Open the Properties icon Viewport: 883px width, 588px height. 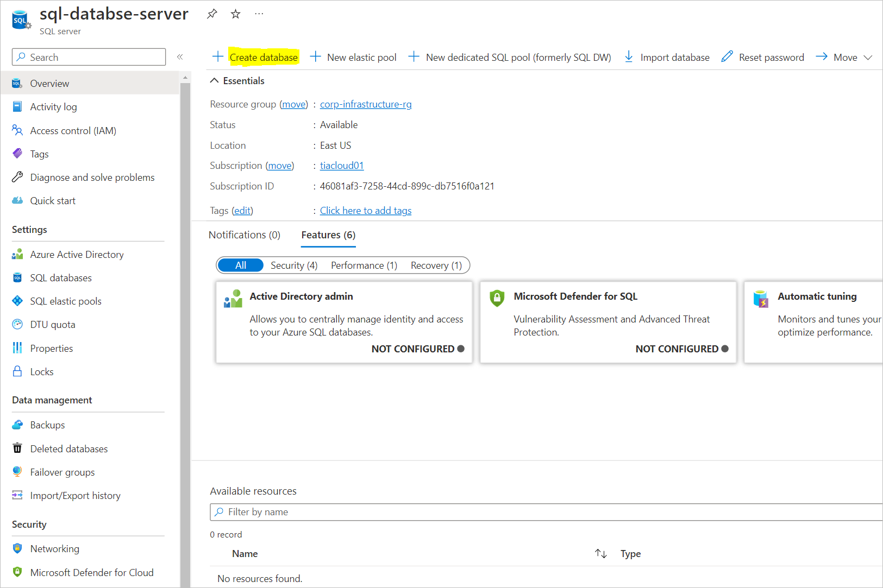(17, 348)
